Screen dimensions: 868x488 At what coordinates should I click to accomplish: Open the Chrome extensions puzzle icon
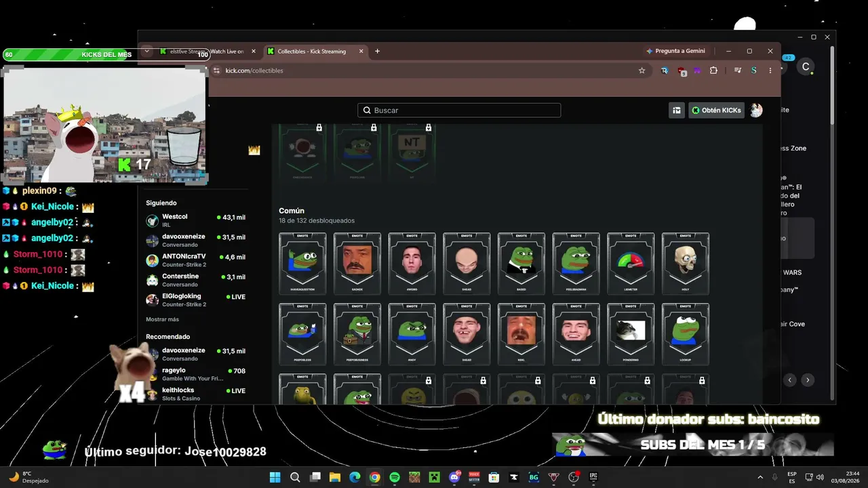point(713,70)
